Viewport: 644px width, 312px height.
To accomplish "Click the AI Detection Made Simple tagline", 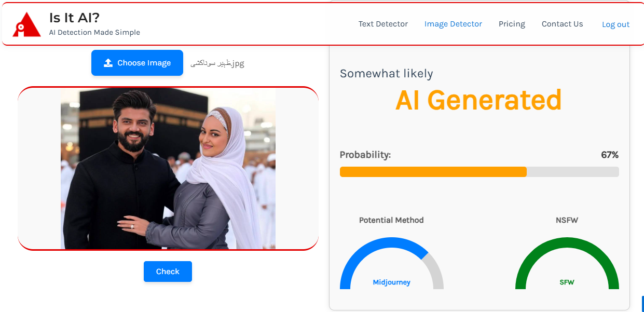I will tap(94, 32).
